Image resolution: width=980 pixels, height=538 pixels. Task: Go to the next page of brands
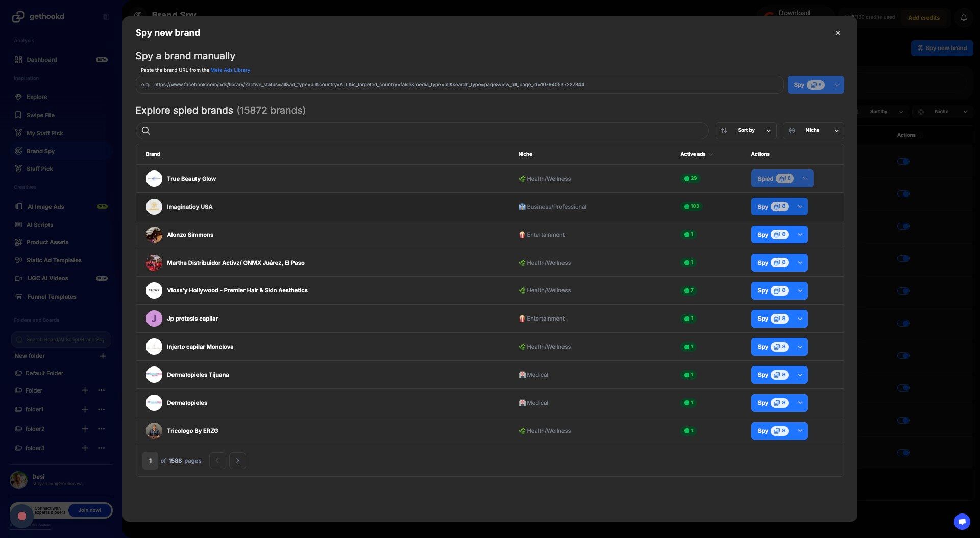click(237, 461)
